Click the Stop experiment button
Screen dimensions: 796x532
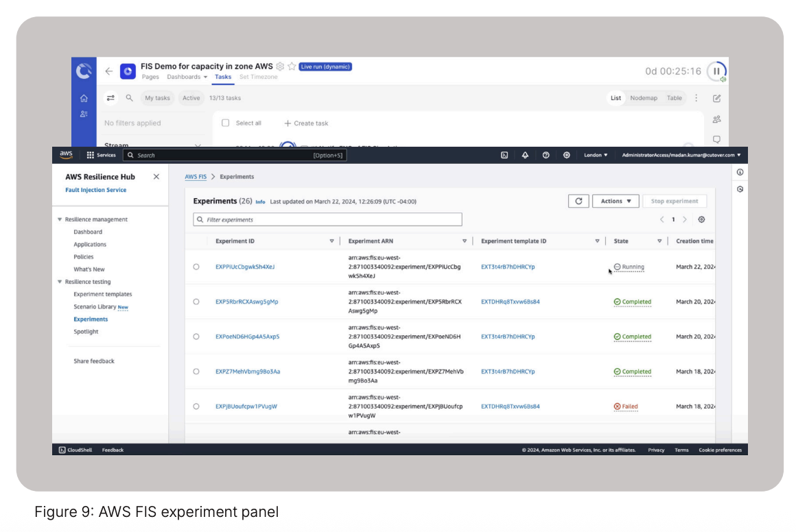[674, 202]
